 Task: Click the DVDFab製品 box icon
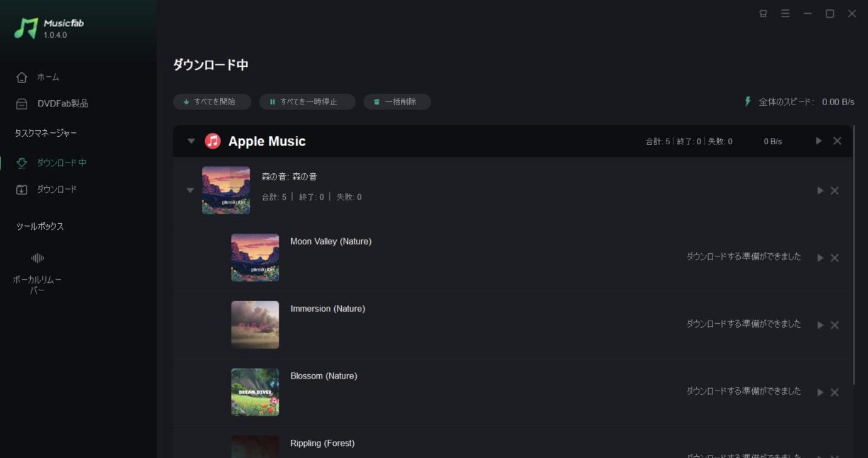pos(22,104)
